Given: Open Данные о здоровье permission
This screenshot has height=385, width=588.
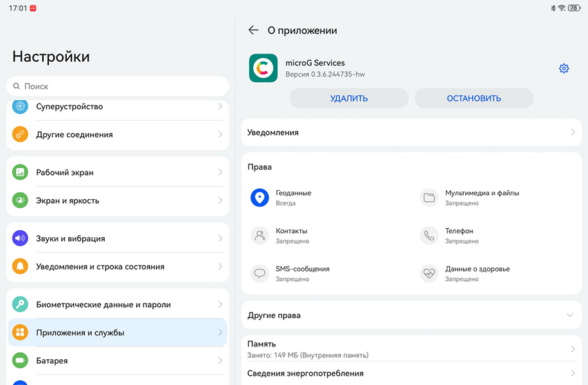Looking at the screenshot, I should 477,274.
